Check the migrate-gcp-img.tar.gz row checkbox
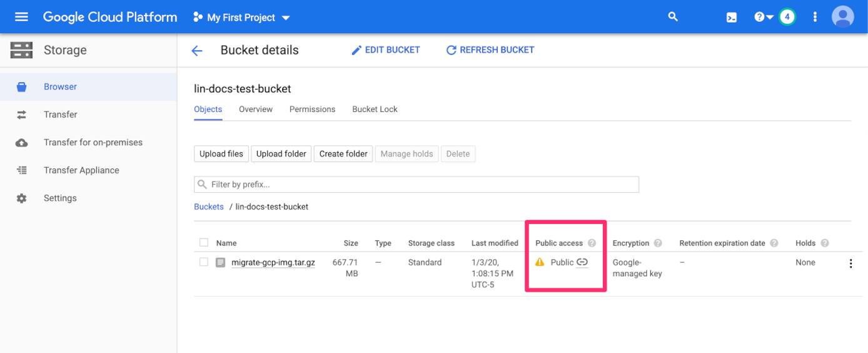This screenshot has width=868, height=353. point(203,262)
